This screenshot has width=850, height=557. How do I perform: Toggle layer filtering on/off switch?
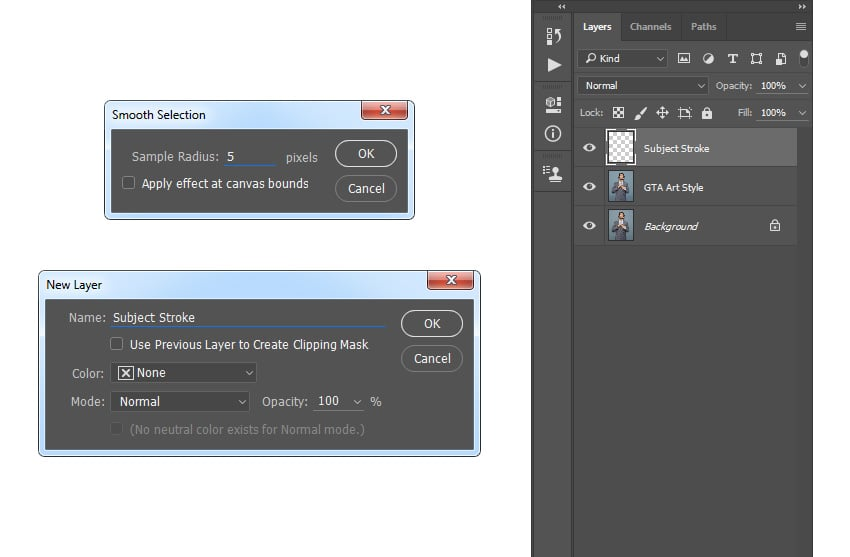[x=803, y=58]
